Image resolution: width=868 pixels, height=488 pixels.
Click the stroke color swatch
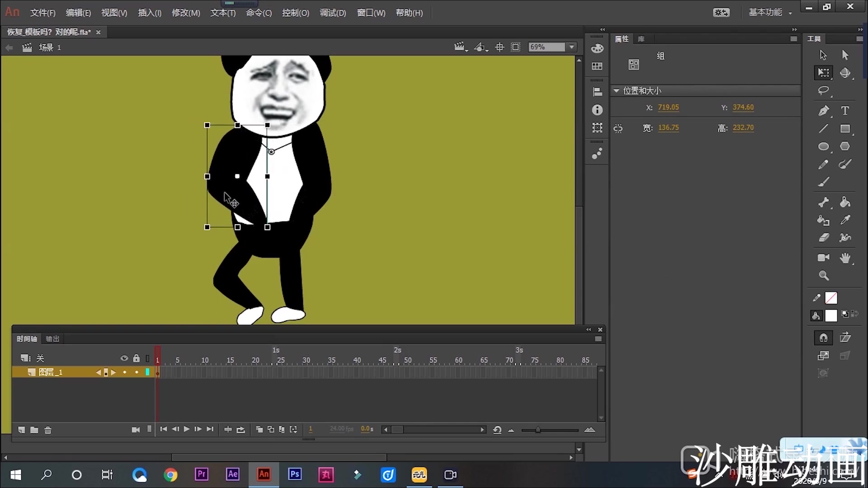831,298
